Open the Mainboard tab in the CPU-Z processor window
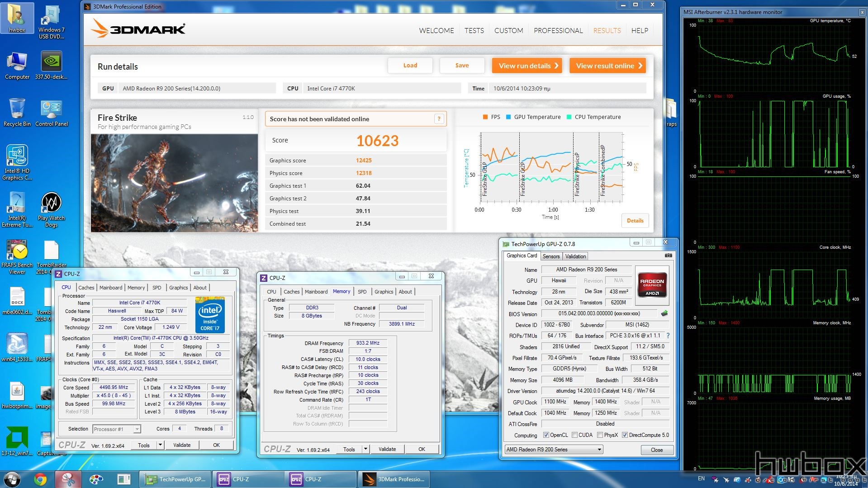Viewport: 868px width, 488px height. pyautogui.click(x=111, y=288)
